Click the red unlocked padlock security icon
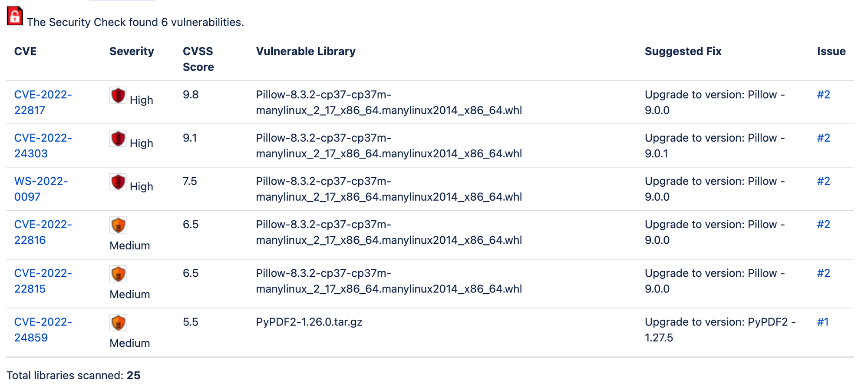 click(x=15, y=17)
